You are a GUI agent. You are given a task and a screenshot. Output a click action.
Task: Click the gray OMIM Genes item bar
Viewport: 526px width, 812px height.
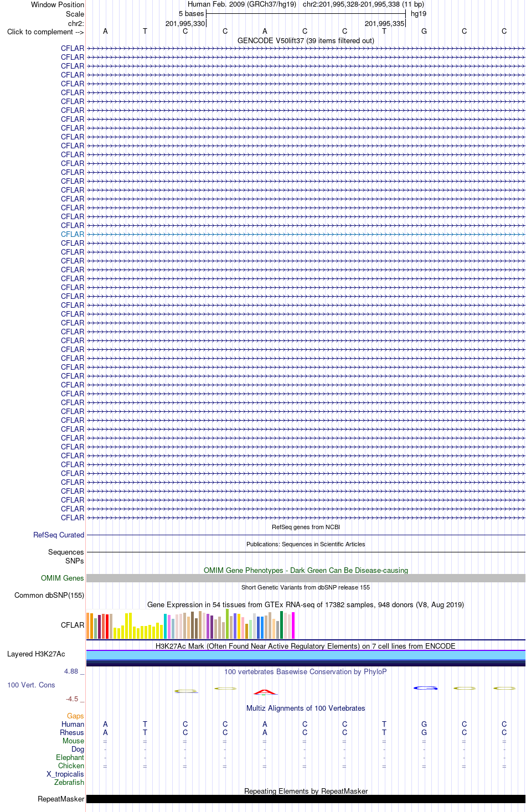306,578
